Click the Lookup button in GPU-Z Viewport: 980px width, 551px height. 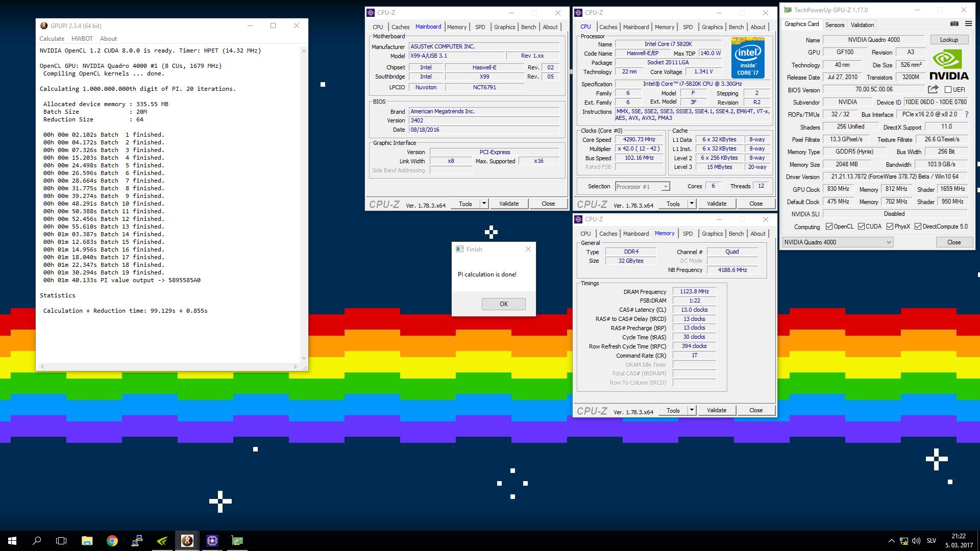pyautogui.click(x=949, y=40)
